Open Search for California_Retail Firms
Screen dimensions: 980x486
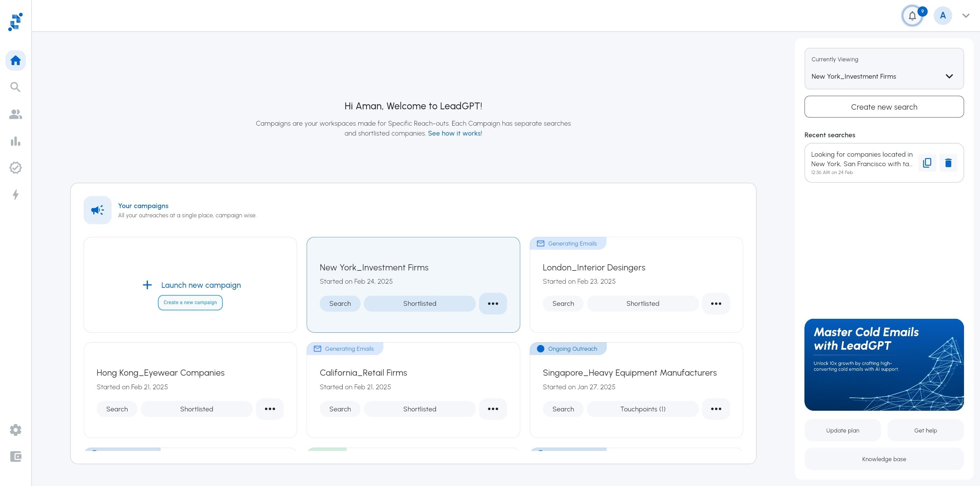tap(340, 409)
